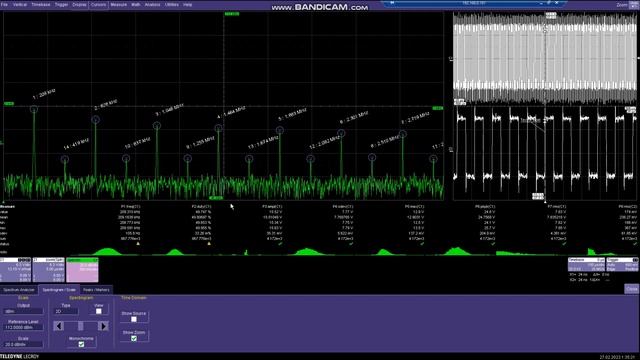This screenshot has width=640, height=360.
Task: Select peak marker 12 circle on spectrum
Action: coord(311,159)
